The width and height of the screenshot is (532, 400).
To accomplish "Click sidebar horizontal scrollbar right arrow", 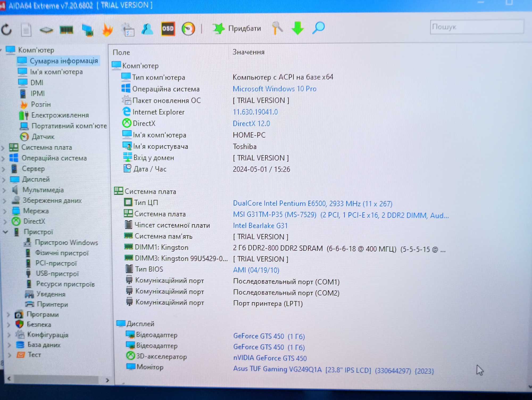I will point(107,380).
